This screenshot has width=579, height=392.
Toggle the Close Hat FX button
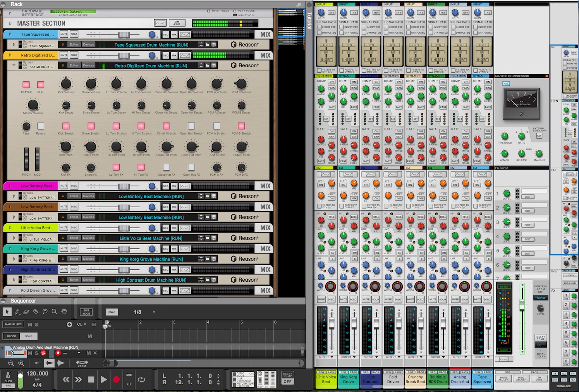[167, 167]
